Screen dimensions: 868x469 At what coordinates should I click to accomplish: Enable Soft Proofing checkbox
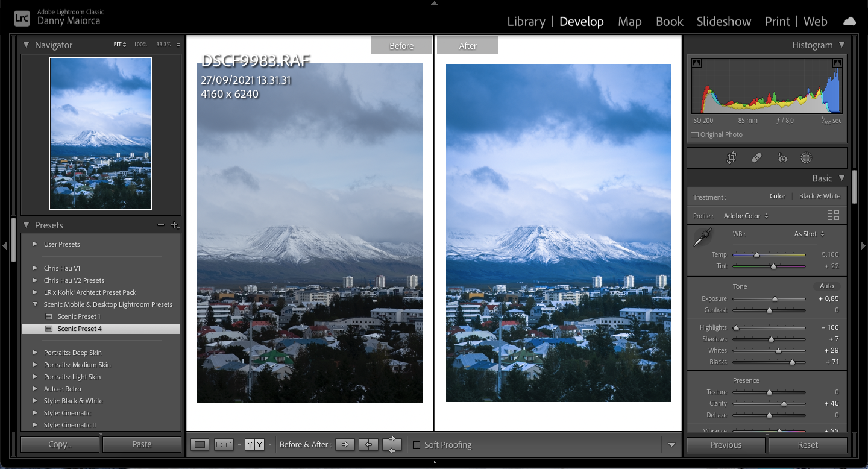[416, 445]
